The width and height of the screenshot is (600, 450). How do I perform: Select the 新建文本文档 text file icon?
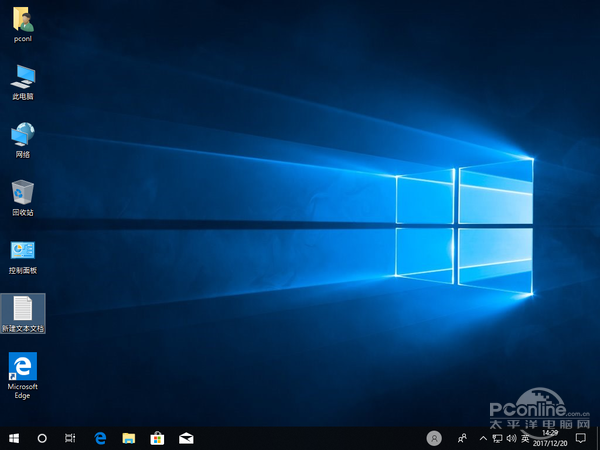(23, 313)
